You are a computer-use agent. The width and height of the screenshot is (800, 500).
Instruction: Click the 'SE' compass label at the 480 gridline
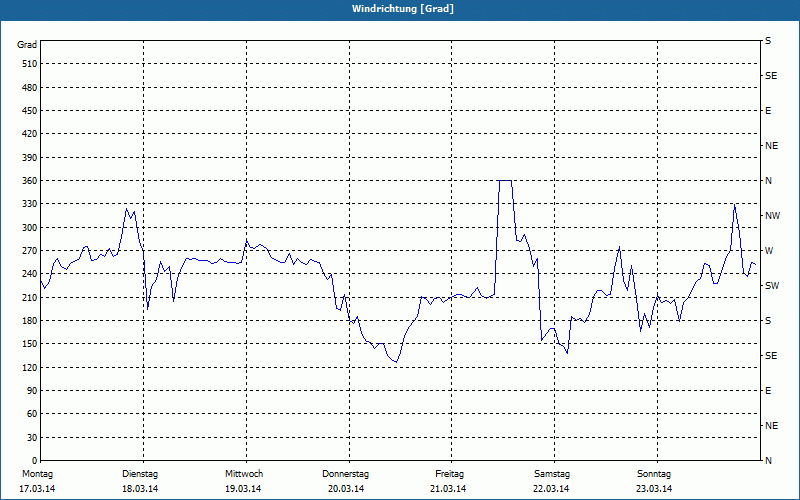click(x=771, y=76)
